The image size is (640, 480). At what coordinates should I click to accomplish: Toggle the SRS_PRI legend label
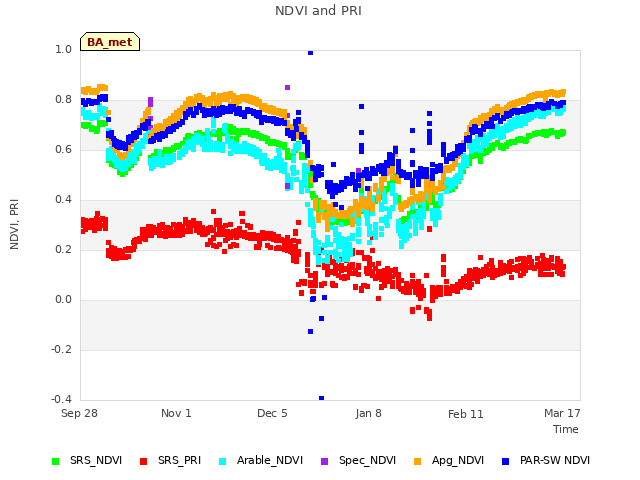coord(180,460)
